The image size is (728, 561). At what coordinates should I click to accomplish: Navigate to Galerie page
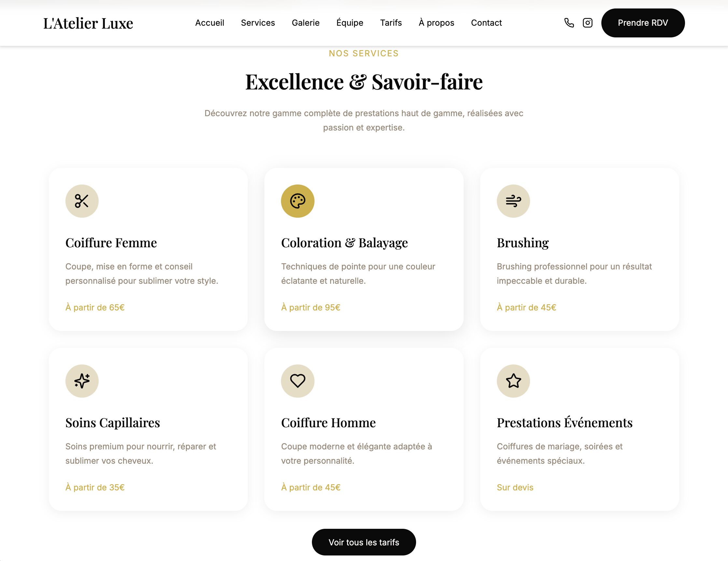[305, 23]
